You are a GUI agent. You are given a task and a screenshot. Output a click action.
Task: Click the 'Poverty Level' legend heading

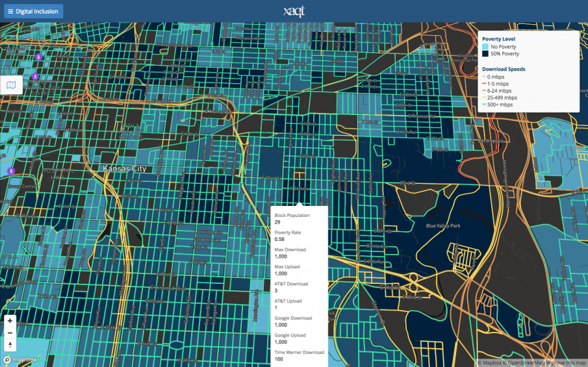coord(498,39)
